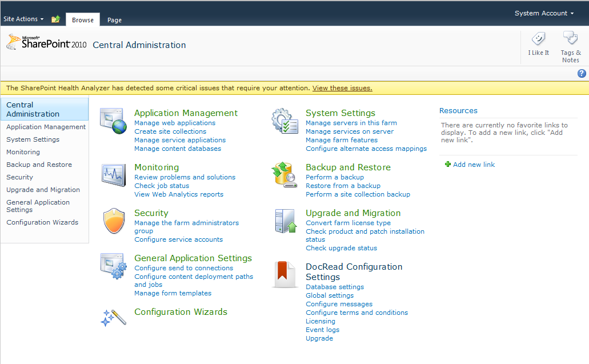Click the Upgrade and Migration server icon

(286, 221)
